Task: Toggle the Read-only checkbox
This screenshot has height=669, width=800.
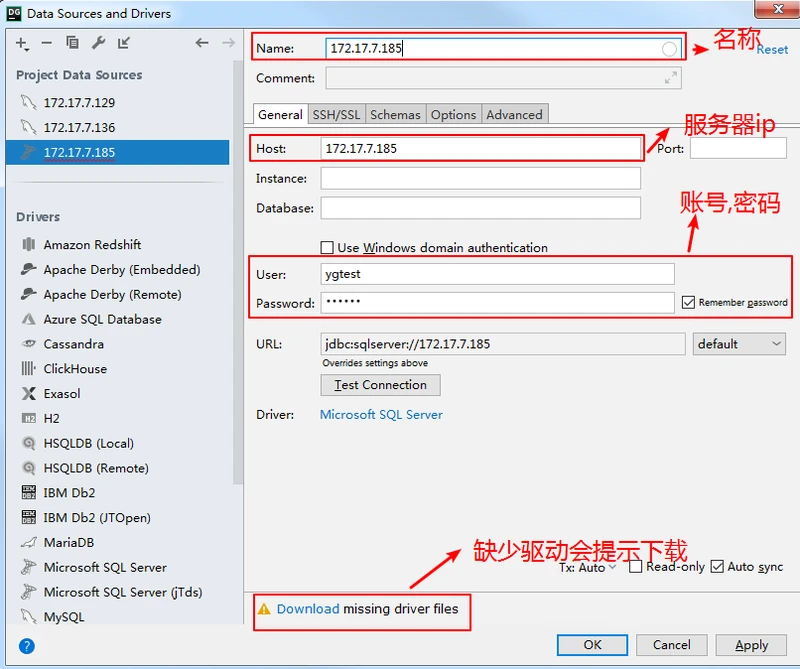Action: 635,566
